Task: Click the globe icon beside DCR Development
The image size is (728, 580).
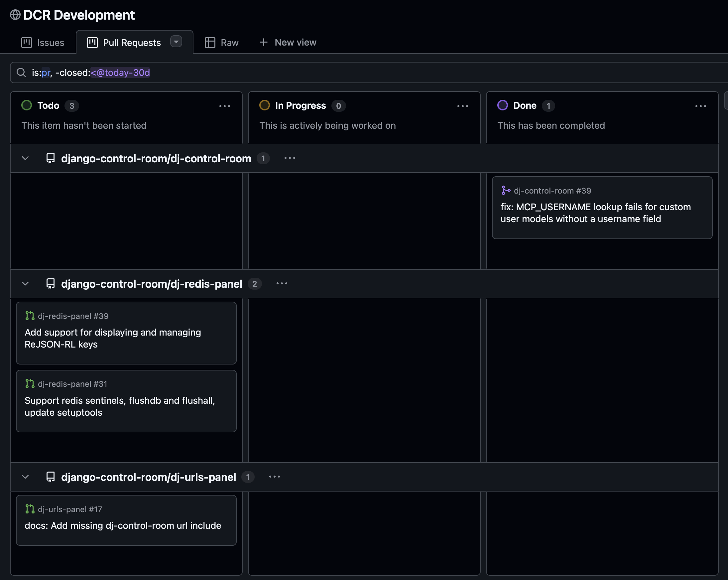Action: coord(15,15)
